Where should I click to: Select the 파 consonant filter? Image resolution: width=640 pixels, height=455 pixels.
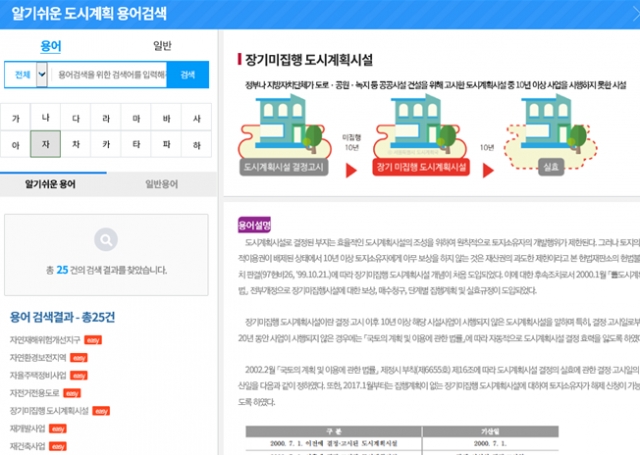[166, 144]
